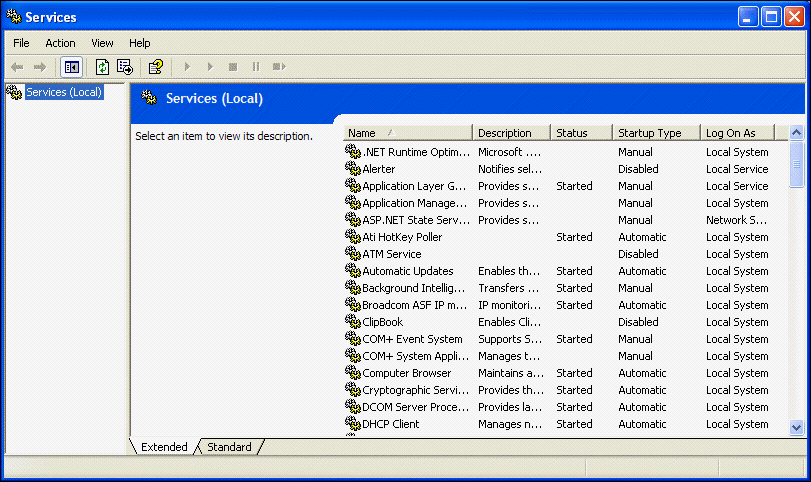Switch to the Standard tab
Viewport: 811px width, 482px height.
tap(229, 447)
